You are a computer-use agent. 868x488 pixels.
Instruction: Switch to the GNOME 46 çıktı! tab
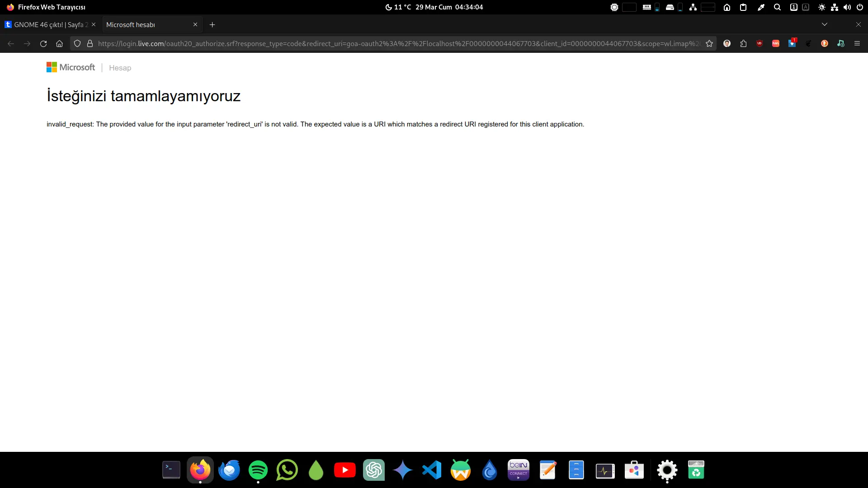coord(50,24)
